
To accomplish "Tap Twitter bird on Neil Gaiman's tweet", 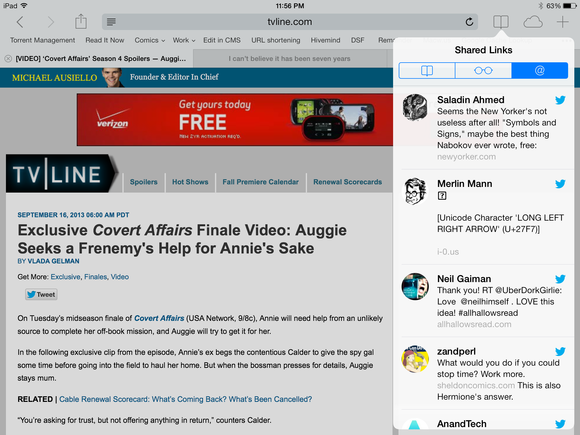I will click(560, 279).
